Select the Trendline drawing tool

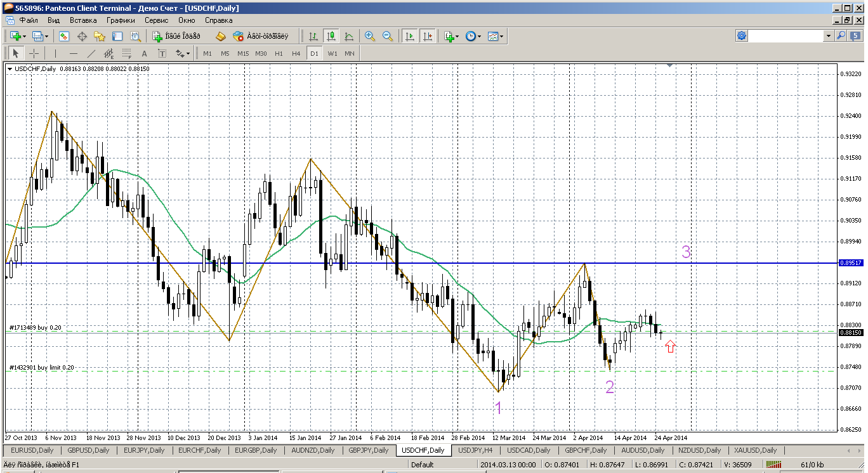coord(91,54)
